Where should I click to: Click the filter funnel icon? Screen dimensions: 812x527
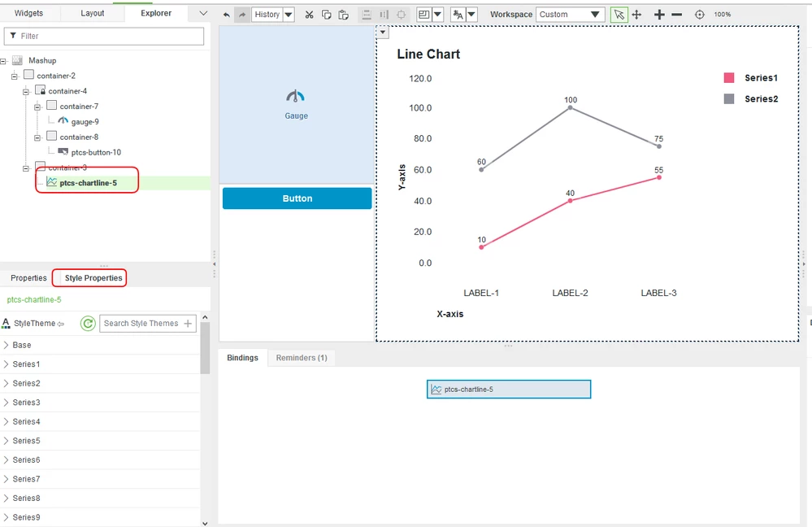point(13,36)
